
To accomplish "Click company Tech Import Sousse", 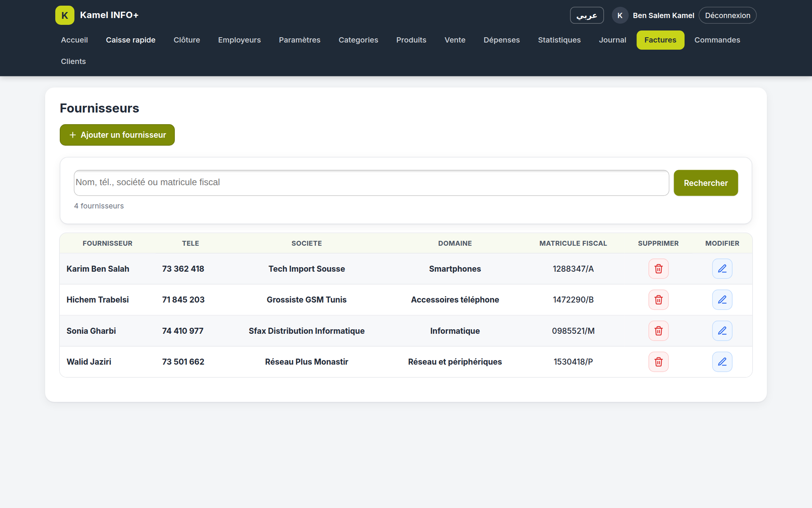I will pos(307,269).
